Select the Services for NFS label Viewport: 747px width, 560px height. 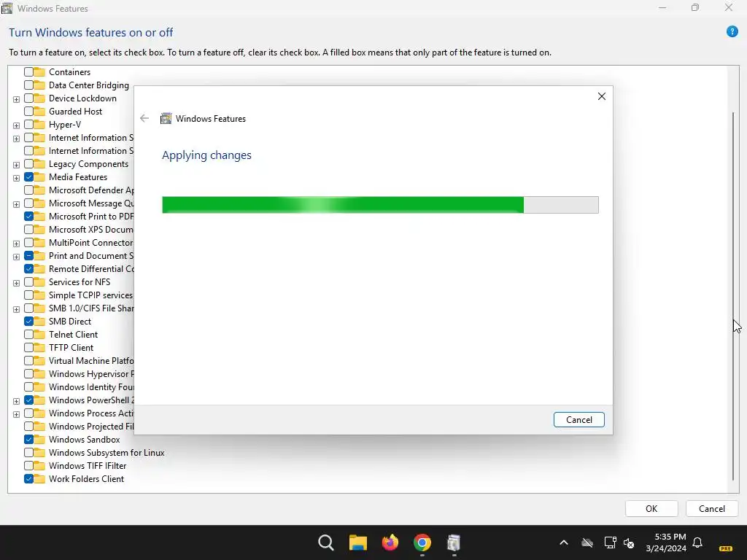click(80, 282)
